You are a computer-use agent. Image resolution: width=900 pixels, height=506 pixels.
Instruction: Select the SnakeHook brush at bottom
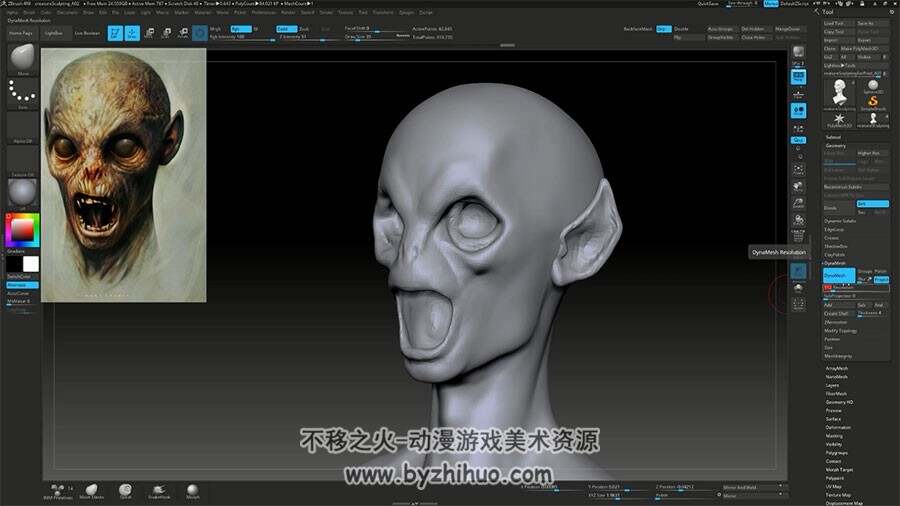159,491
